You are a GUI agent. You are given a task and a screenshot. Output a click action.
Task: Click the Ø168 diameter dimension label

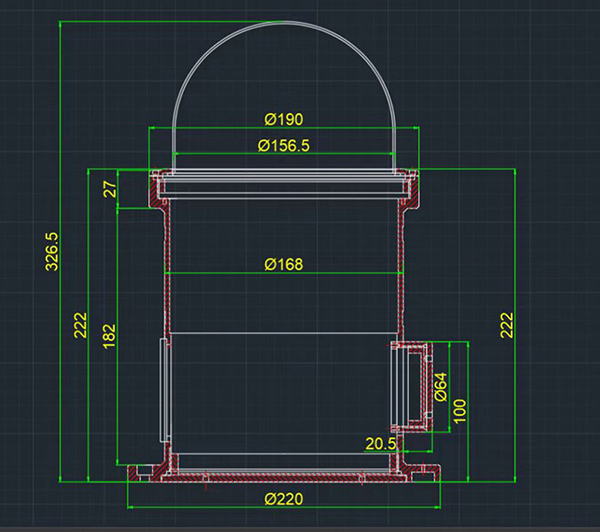tap(284, 264)
